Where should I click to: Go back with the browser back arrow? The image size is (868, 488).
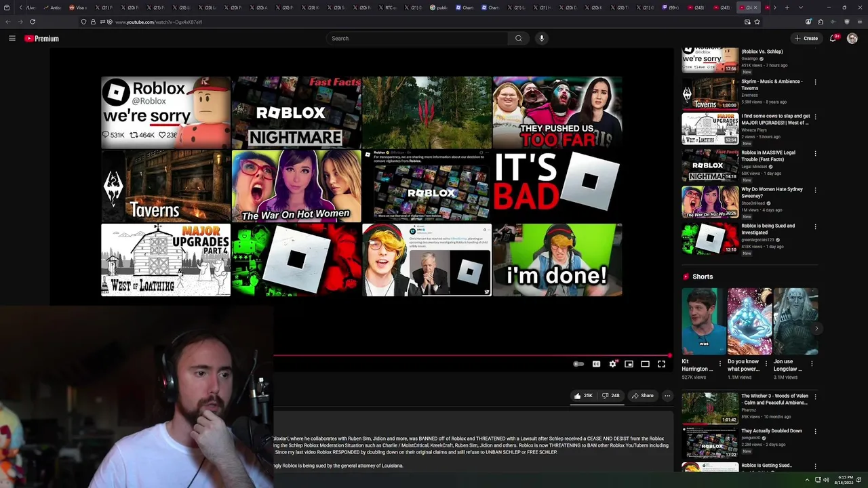coord(8,22)
